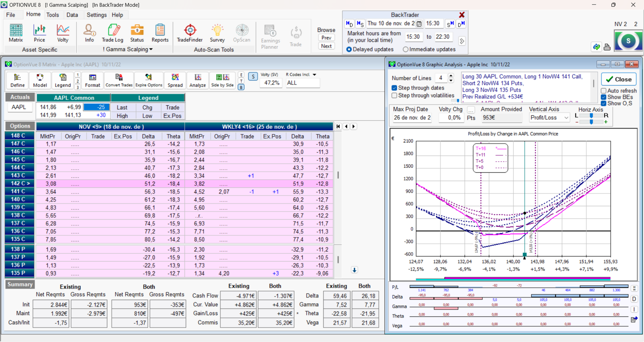Click Define in the Matrix toolbar

click(x=18, y=81)
